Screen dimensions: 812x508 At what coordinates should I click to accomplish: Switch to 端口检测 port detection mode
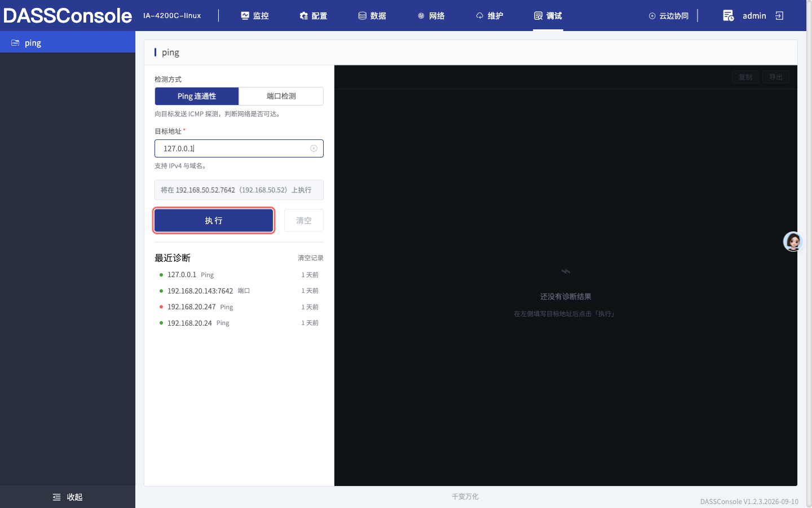pos(281,96)
